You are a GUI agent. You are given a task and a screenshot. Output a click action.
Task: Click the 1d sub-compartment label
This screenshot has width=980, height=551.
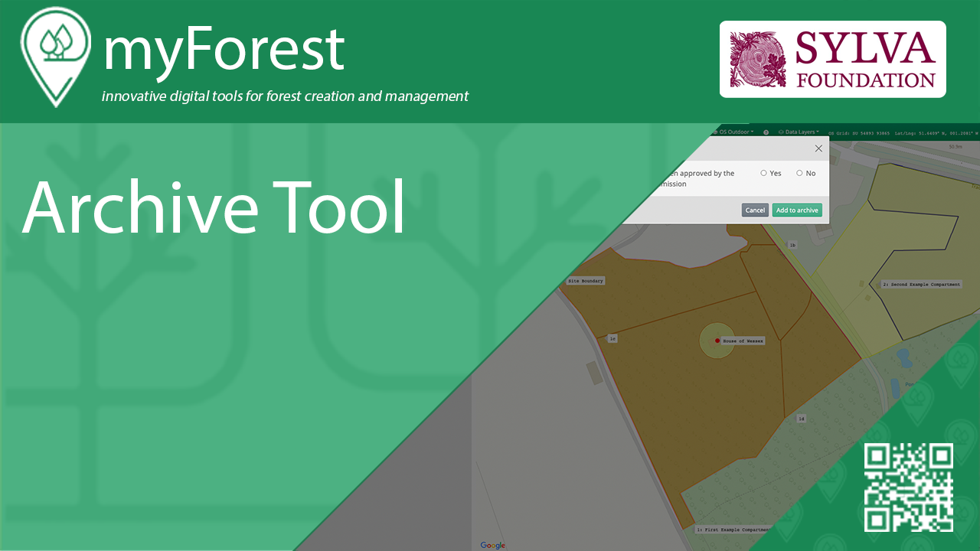pyautogui.click(x=801, y=419)
